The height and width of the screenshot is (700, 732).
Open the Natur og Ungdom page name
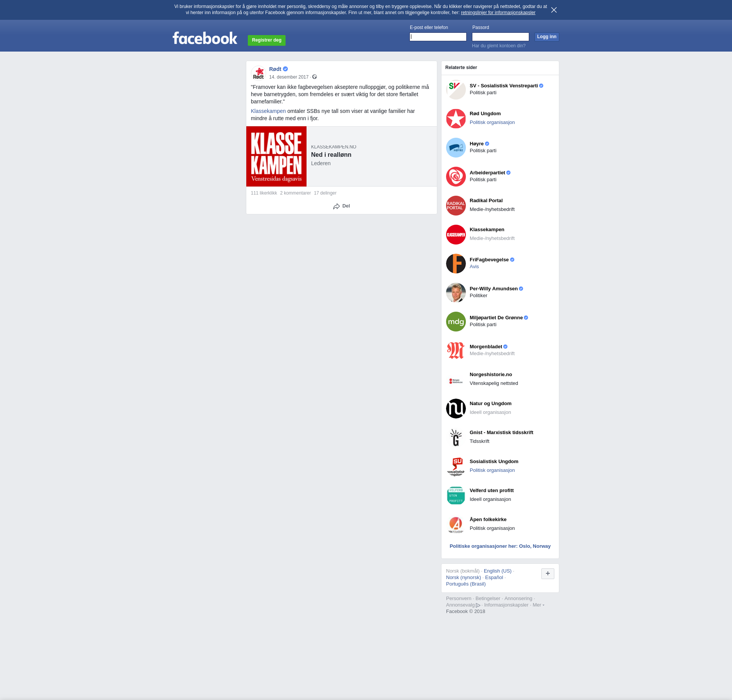pos(491,404)
